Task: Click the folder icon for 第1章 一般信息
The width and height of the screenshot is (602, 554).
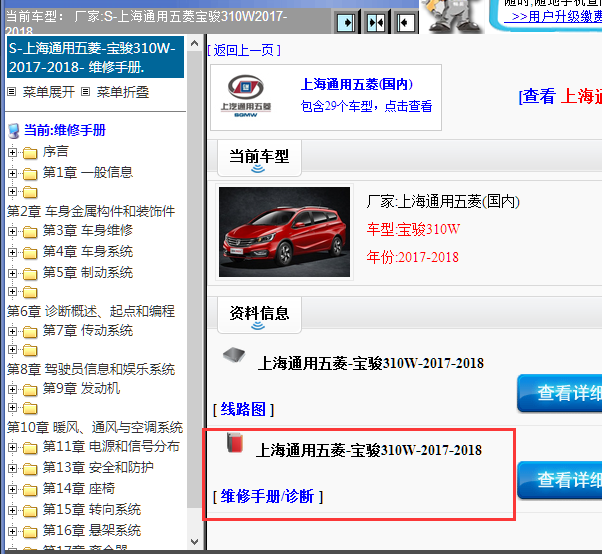Action: 30,174
